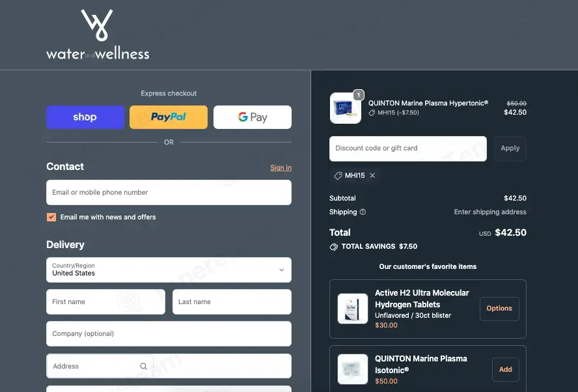
Task: Click the TOTAL SAVINGS $7.50 text
Action: click(x=379, y=246)
